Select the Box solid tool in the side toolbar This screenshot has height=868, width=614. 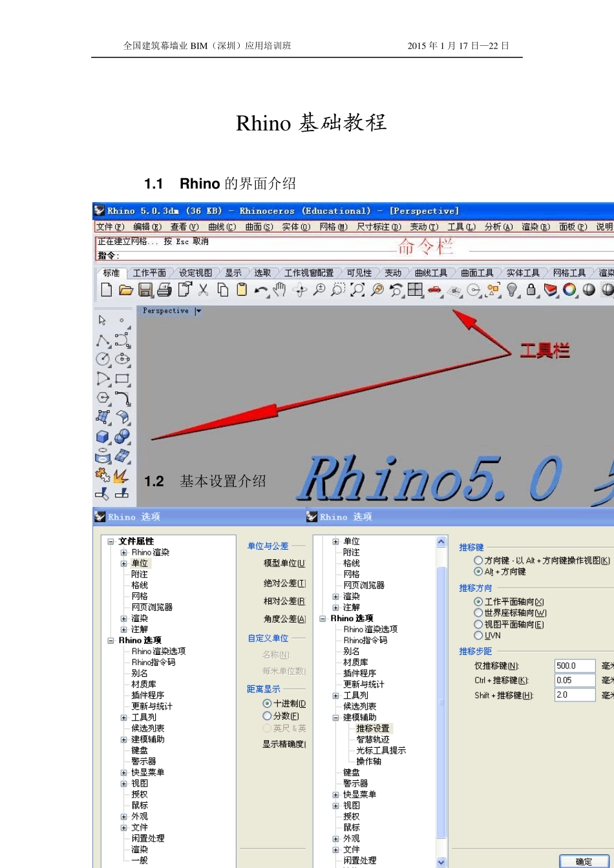pos(103,437)
